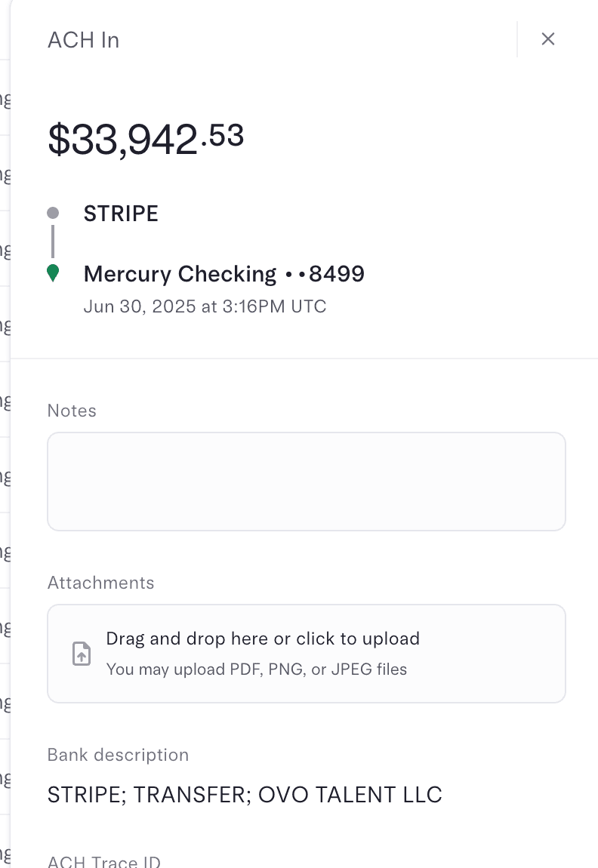Click the Mercury Checking account name
Viewport: 598px width, 868px height.
(x=180, y=273)
